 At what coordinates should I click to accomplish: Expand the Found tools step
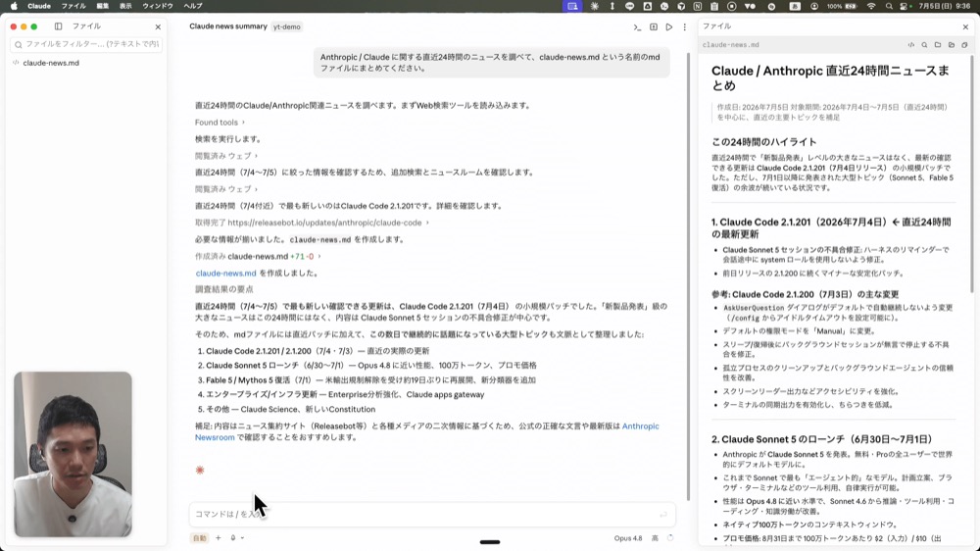point(220,123)
